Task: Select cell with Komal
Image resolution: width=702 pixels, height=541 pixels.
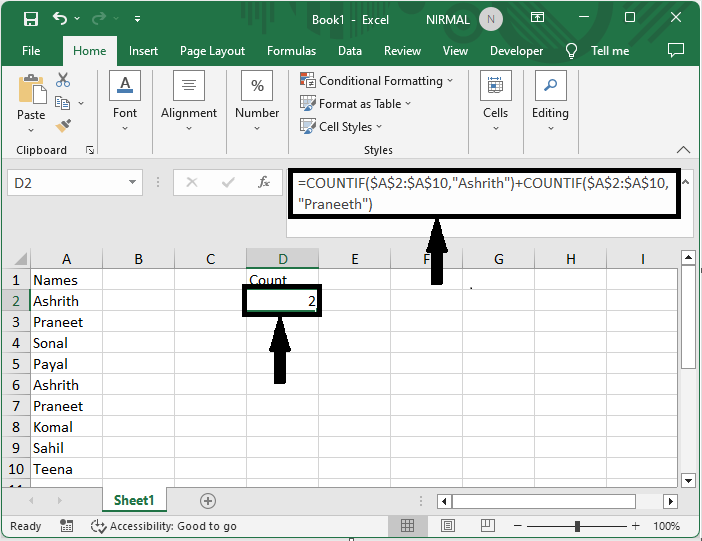Action: [x=66, y=427]
